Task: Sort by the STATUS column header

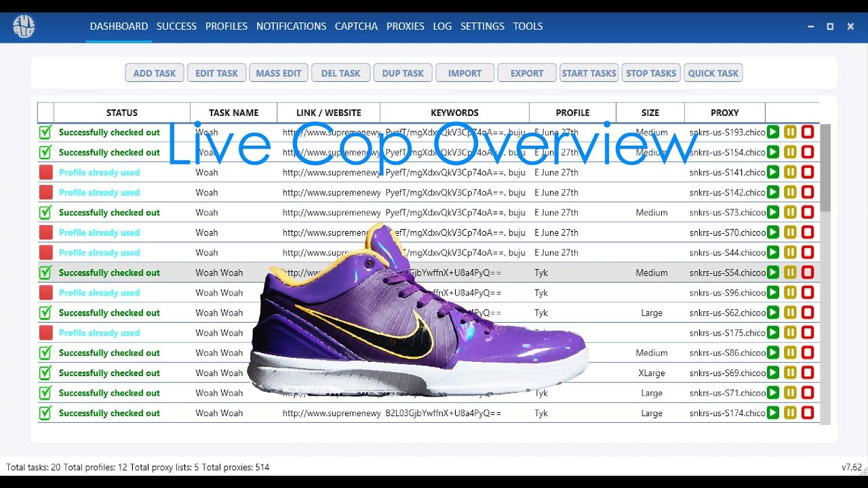Action: [122, 113]
